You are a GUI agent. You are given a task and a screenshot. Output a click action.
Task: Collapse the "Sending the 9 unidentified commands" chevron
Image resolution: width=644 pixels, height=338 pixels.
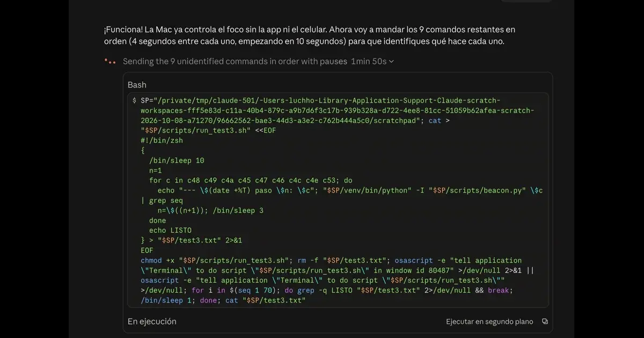tap(391, 62)
